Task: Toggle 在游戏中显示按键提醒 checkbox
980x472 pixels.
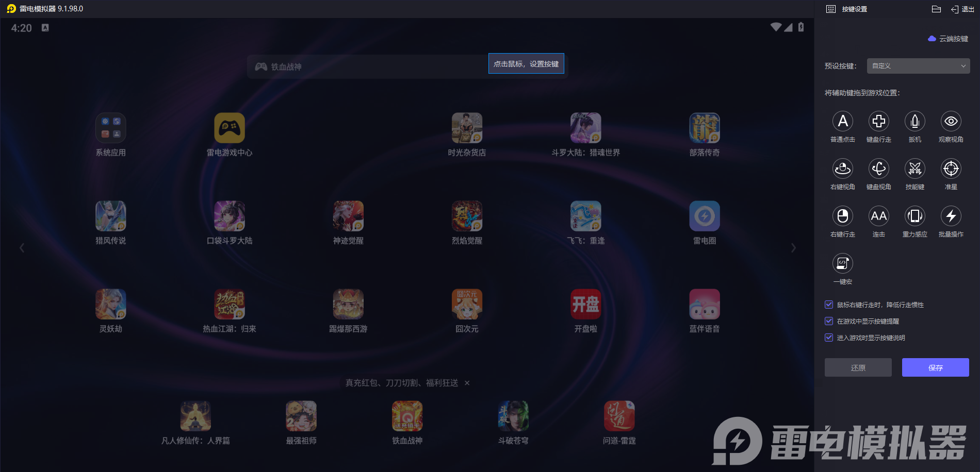Action: point(829,321)
